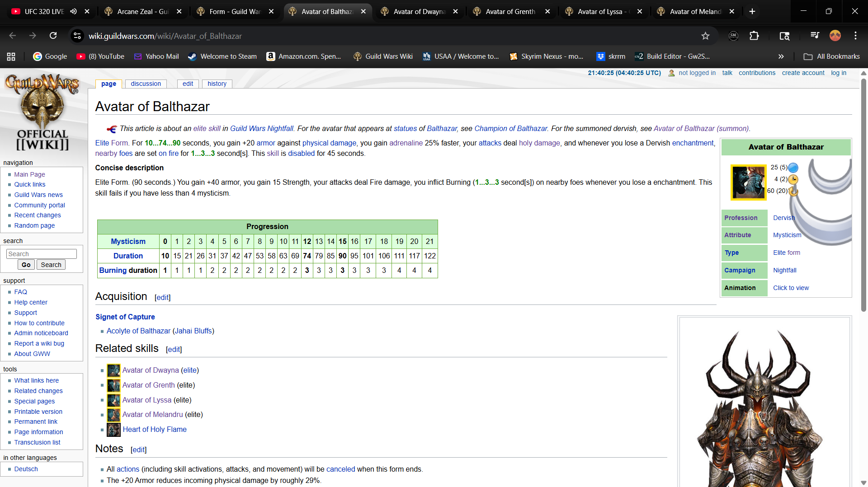Image resolution: width=868 pixels, height=487 pixels.
Task: Click the browser back arrow
Action: pos(12,36)
